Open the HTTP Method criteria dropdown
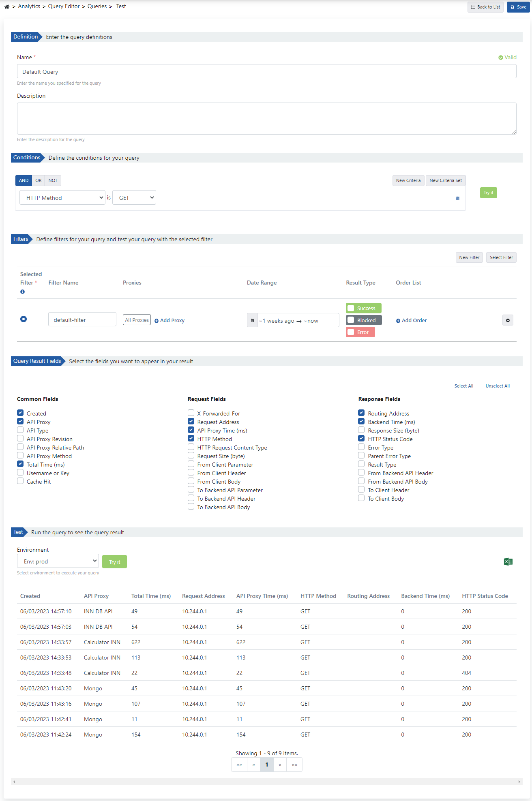Viewport: 532px width, 801px height. 62,198
